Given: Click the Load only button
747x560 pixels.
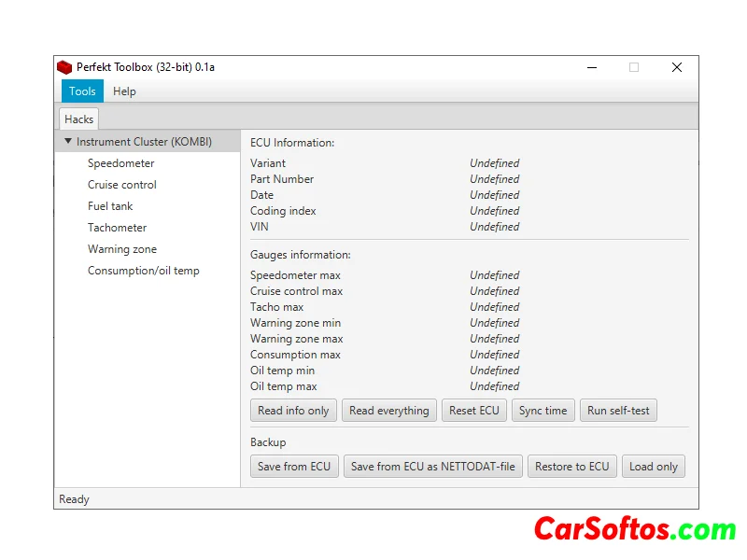Looking at the screenshot, I should point(654,467).
